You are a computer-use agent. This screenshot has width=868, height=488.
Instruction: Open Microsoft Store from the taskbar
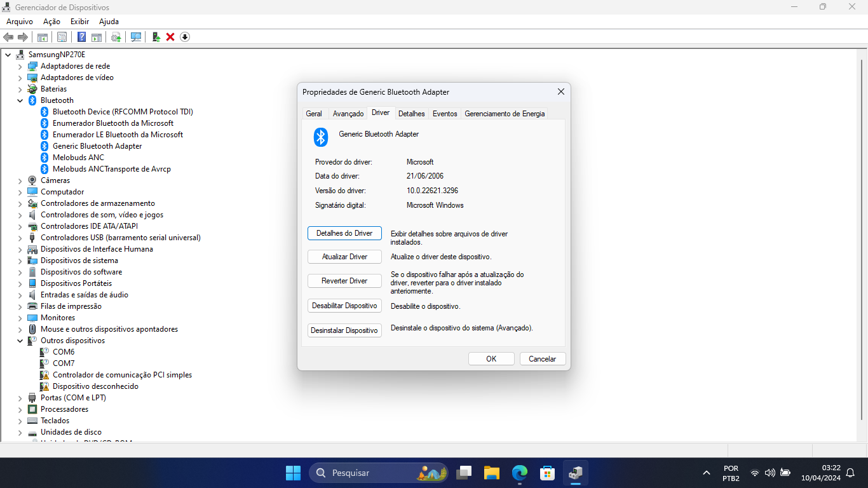click(x=547, y=473)
